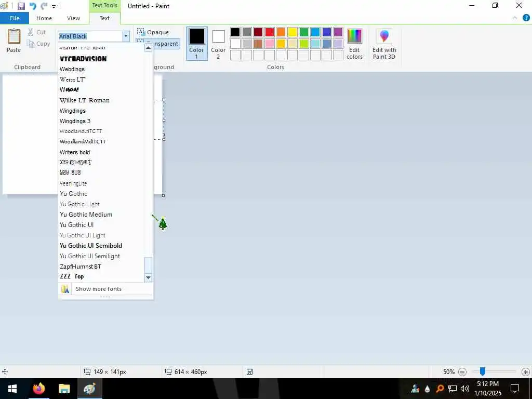Select the Transparent background option

point(158,44)
